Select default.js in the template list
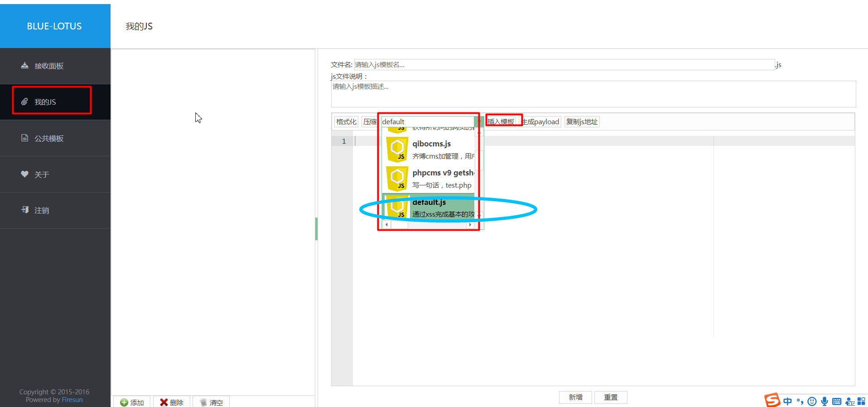This screenshot has height=407, width=868. (429, 208)
